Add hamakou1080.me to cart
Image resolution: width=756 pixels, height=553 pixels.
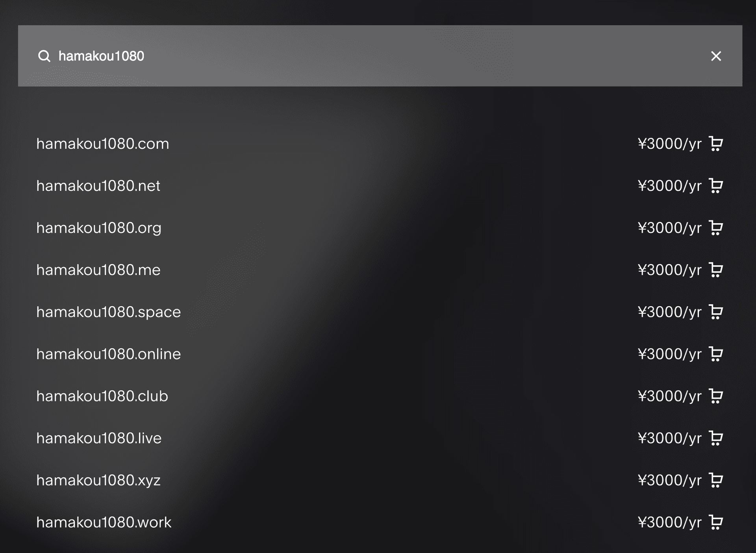(x=715, y=270)
